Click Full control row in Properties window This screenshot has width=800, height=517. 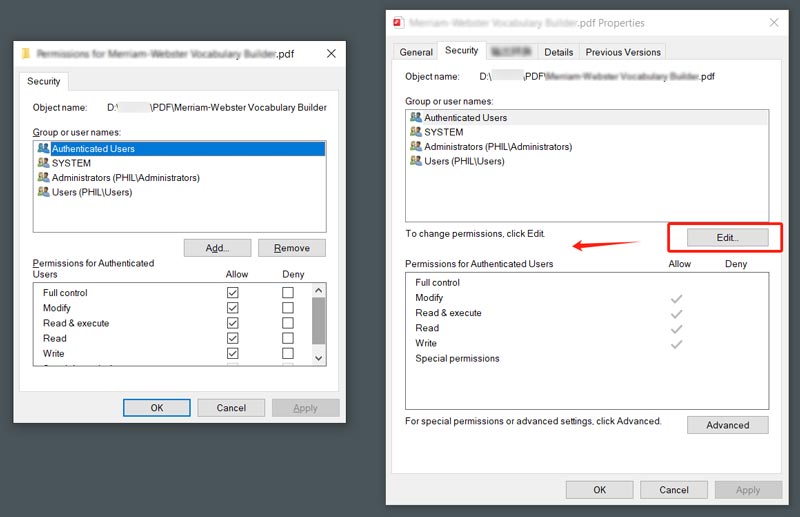pyautogui.click(x=587, y=282)
